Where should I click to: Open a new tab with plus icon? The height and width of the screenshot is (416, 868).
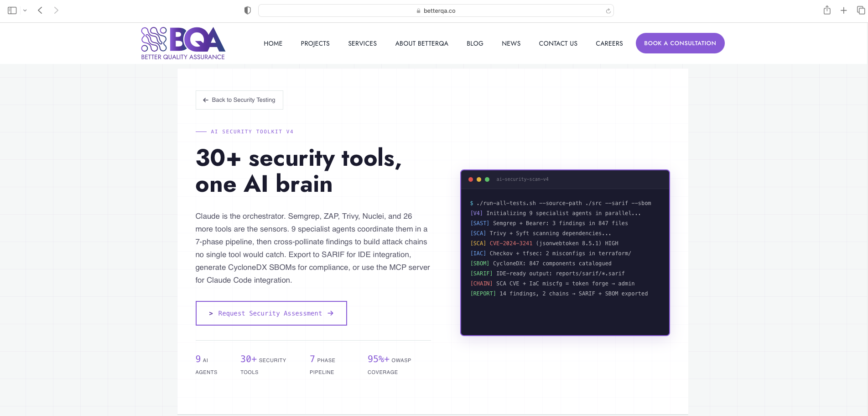click(844, 11)
